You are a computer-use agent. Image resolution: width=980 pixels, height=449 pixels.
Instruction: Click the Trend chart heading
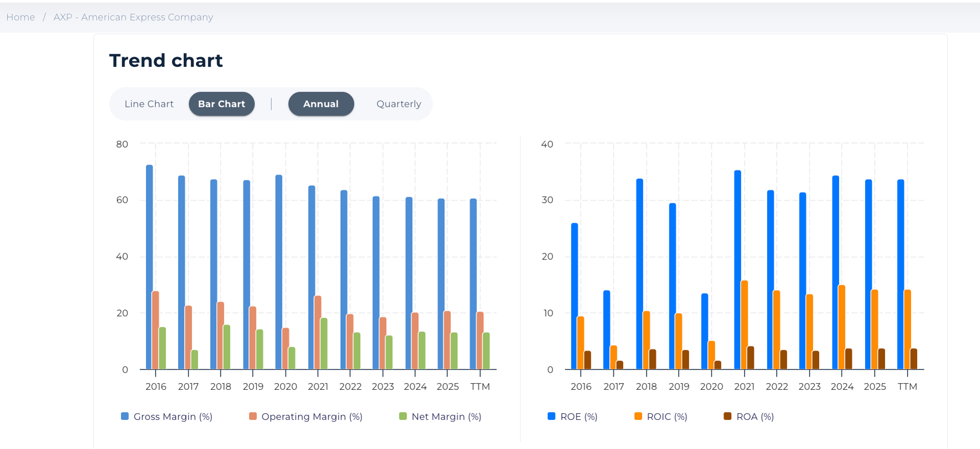pyautogui.click(x=166, y=61)
